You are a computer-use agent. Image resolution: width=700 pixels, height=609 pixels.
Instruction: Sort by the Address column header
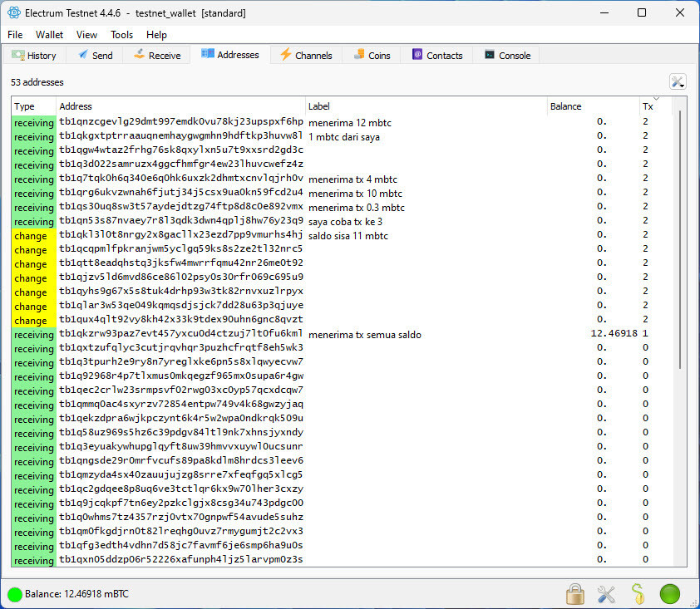point(180,106)
